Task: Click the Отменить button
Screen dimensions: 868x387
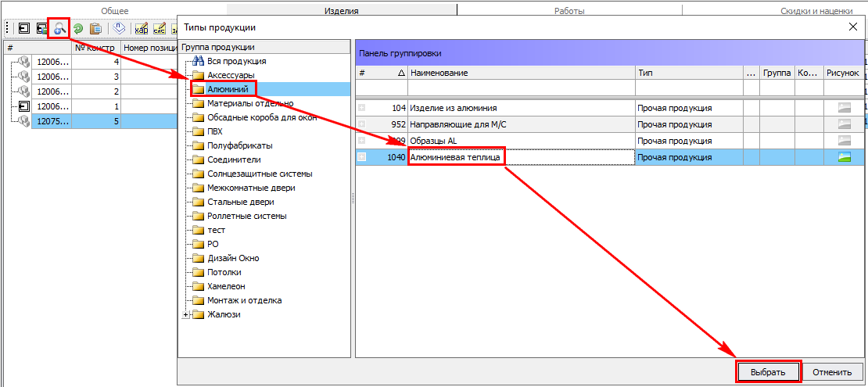Action: pyautogui.click(x=831, y=372)
